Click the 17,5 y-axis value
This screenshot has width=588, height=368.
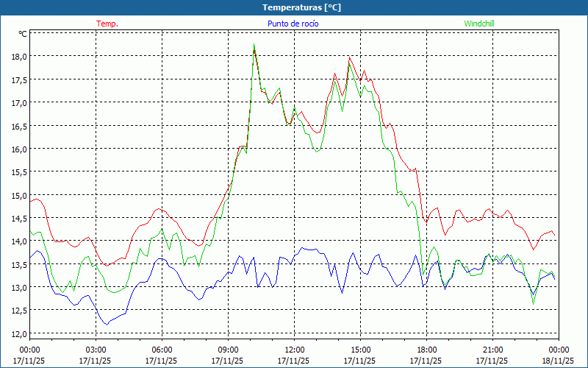coord(18,79)
